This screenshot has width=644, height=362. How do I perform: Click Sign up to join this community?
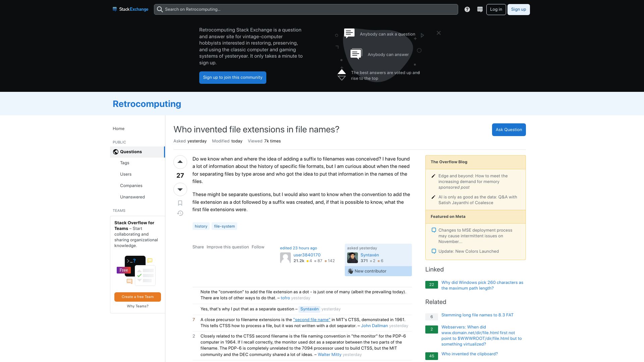[233, 77]
